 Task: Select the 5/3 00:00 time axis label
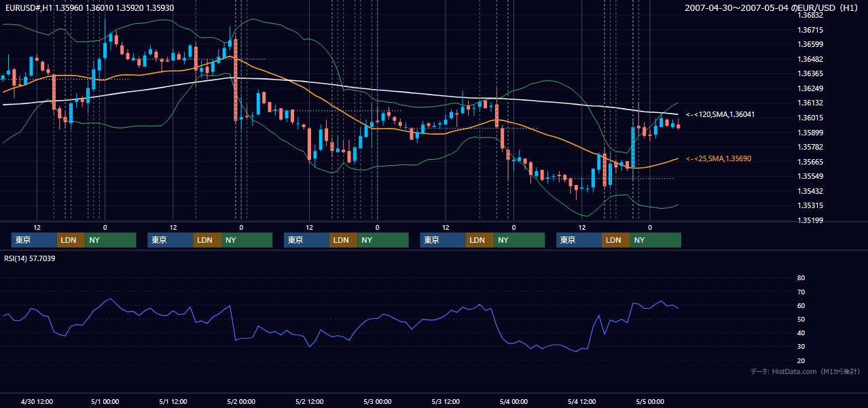tap(378, 402)
